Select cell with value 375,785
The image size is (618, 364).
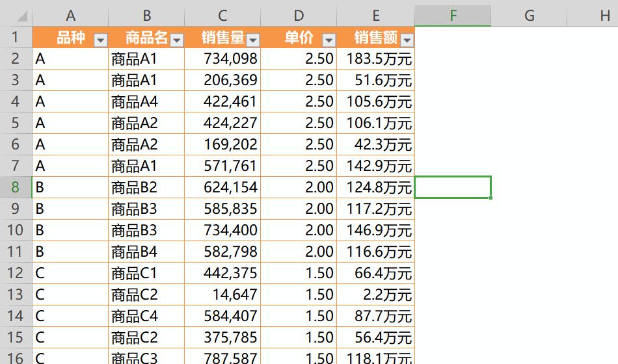pyautogui.click(x=222, y=337)
